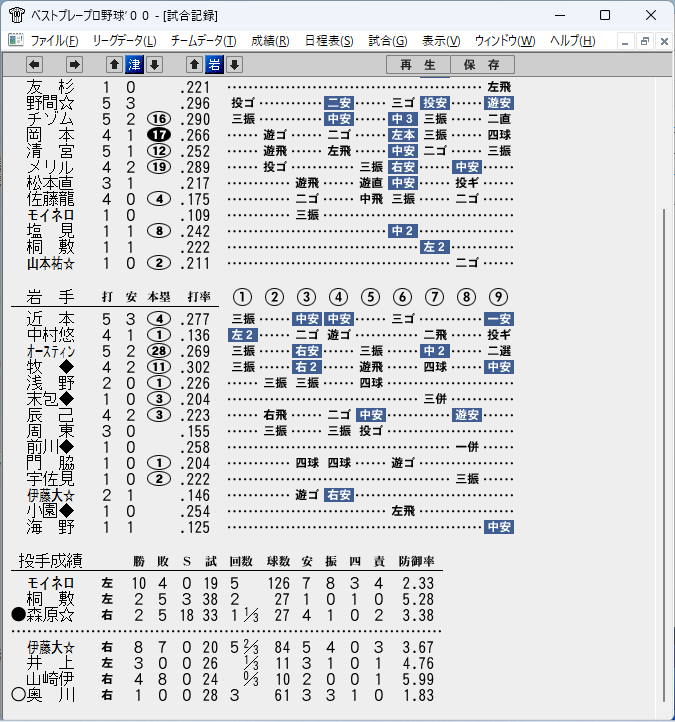This screenshot has height=722, width=675.
Task: Click the 再生 replay button
Action: click(418, 64)
